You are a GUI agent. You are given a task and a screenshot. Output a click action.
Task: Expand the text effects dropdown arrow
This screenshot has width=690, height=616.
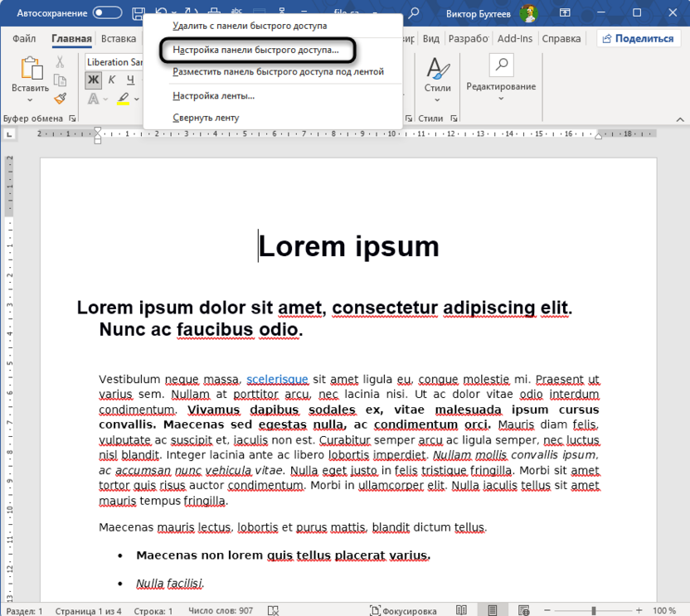(105, 99)
